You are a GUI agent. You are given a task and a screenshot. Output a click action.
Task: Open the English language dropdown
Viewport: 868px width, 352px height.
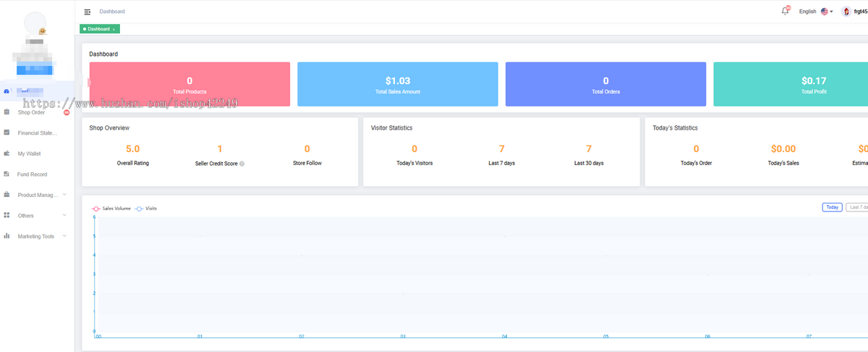point(816,12)
